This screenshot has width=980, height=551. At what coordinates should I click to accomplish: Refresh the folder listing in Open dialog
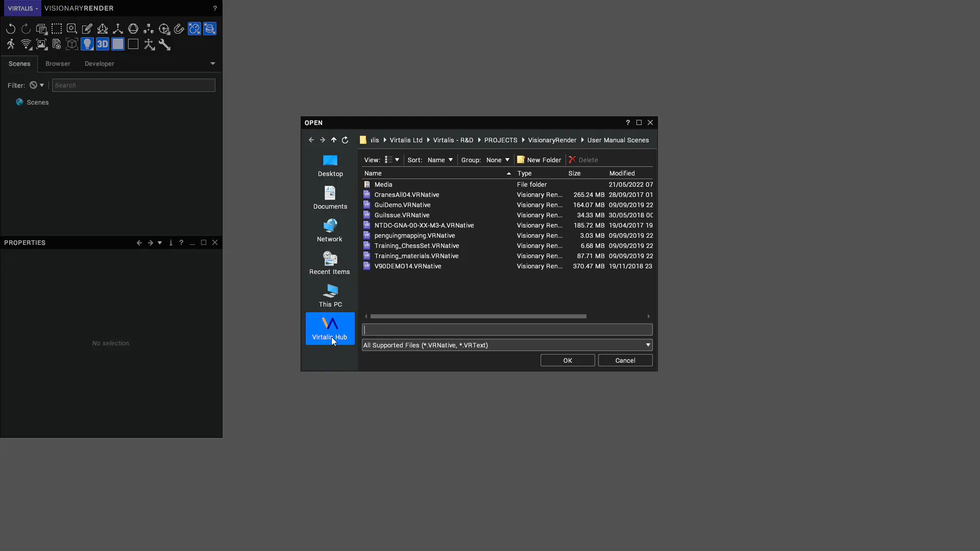click(345, 140)
